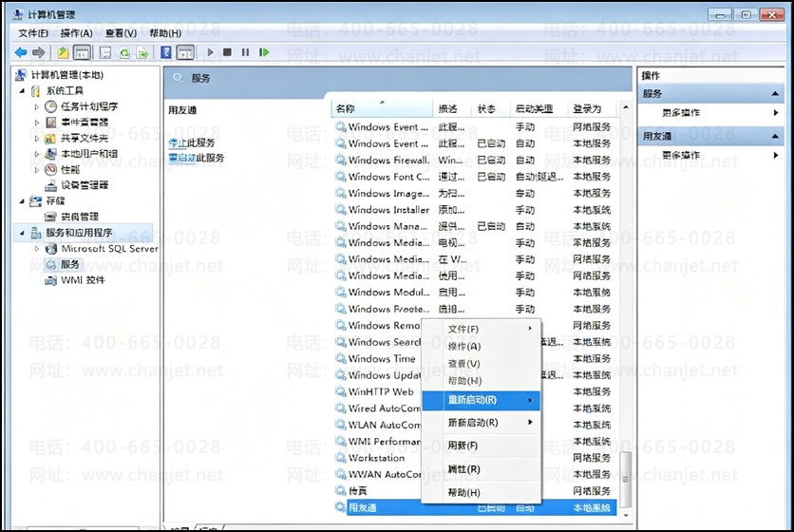The image size is (794, 532).
Task: Click the 设备管理器 icon
Action: point(50,185)
